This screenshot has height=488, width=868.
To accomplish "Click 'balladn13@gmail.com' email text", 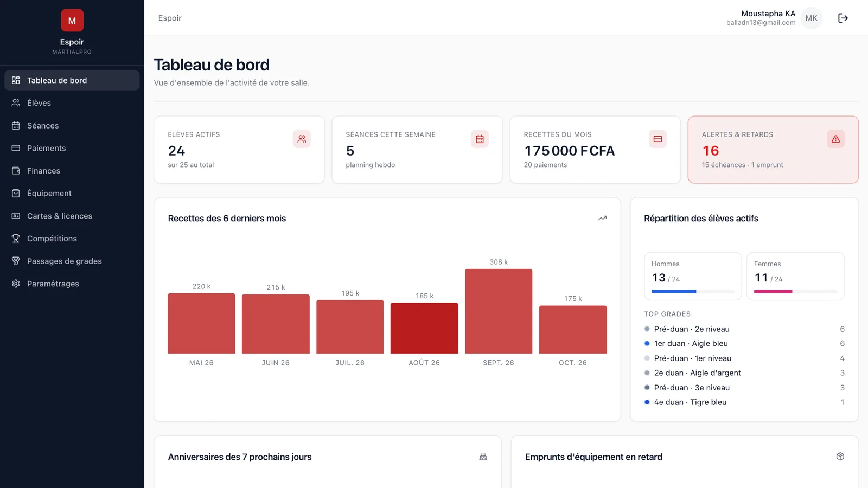I will 761,23.
